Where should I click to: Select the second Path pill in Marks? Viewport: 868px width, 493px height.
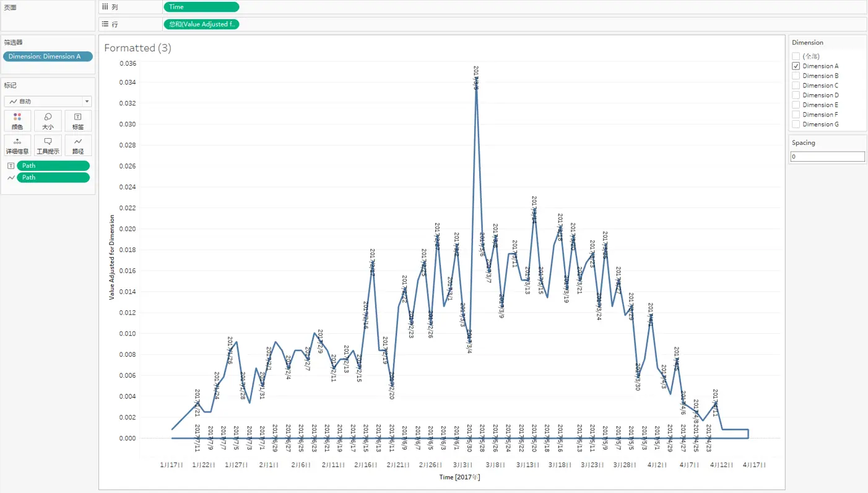tap(53, 178)
